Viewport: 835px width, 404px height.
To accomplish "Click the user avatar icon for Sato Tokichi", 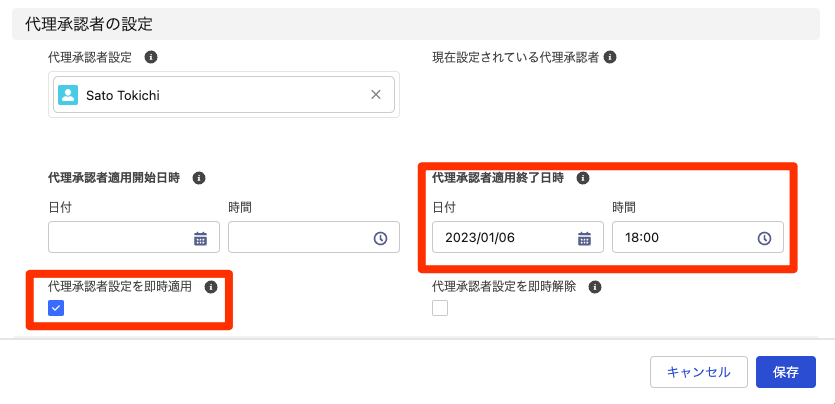I will 68,95.
